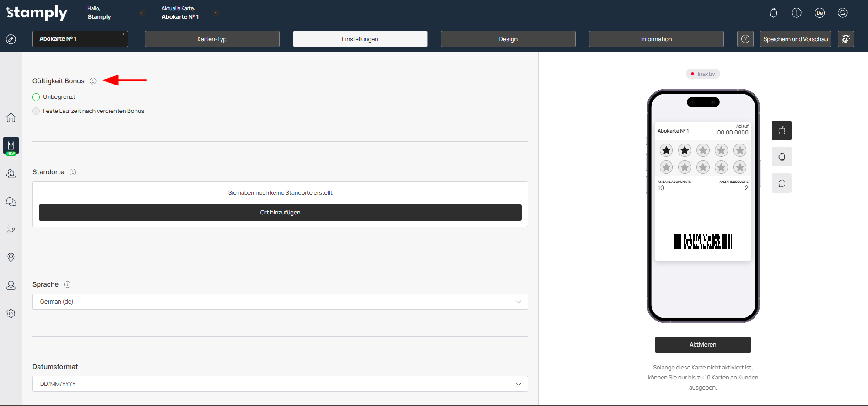
Task: Open the settings gear in sidebar
Action: tap(11, 314)
